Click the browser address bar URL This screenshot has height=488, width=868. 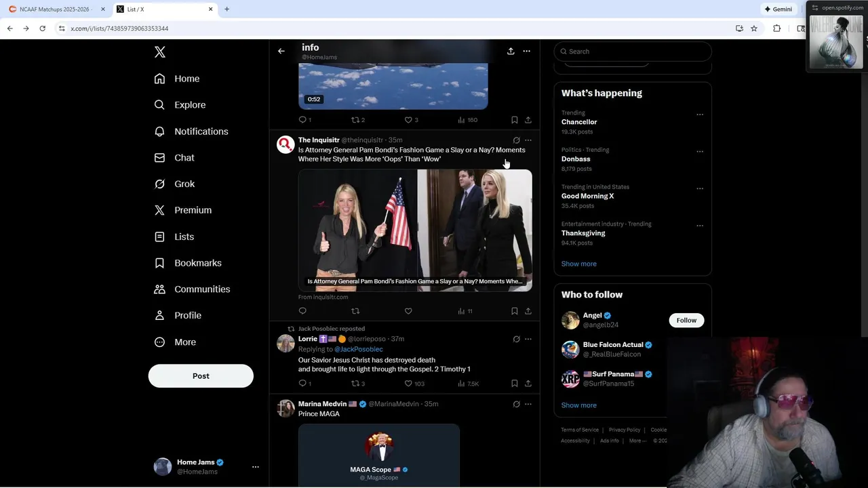tap(119, 28)
